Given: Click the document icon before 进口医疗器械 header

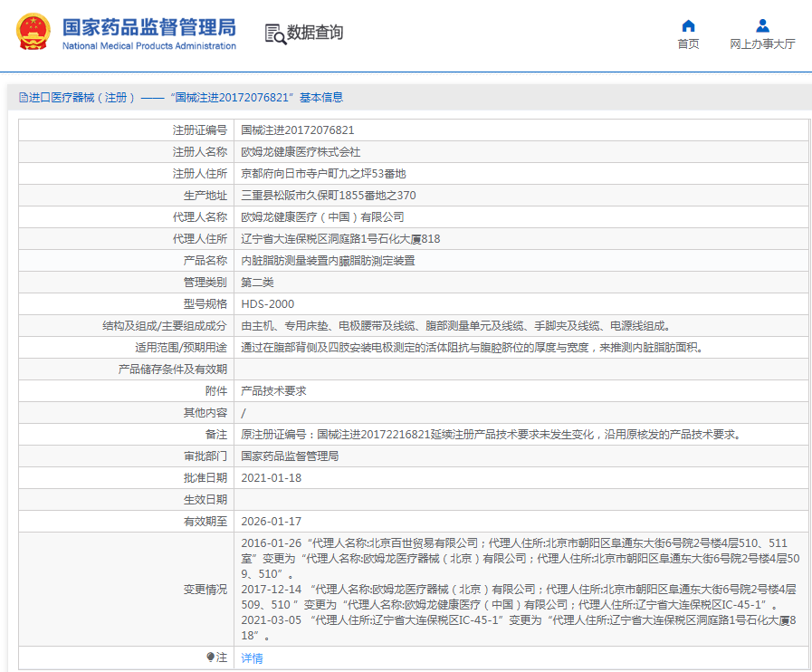Looking at the screenshot, I should click(23, 98).
